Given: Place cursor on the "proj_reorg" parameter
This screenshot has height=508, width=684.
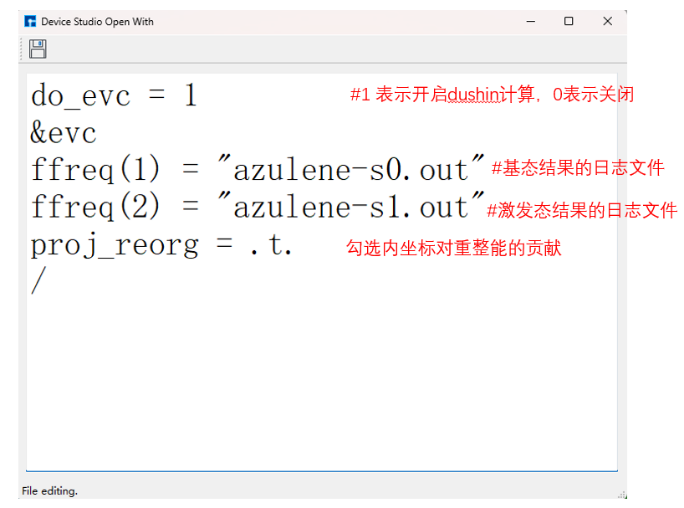Looking at the screenshot, I should (x=114, y=245).
